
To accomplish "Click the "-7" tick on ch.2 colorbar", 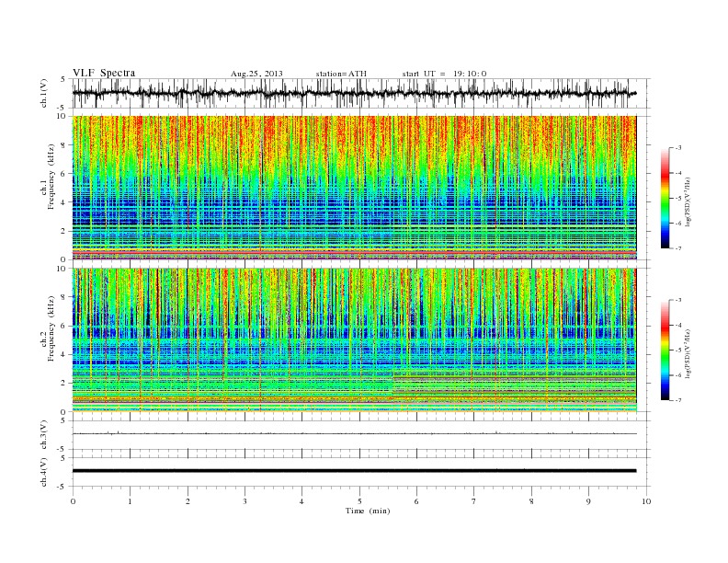I will [678, 400].
